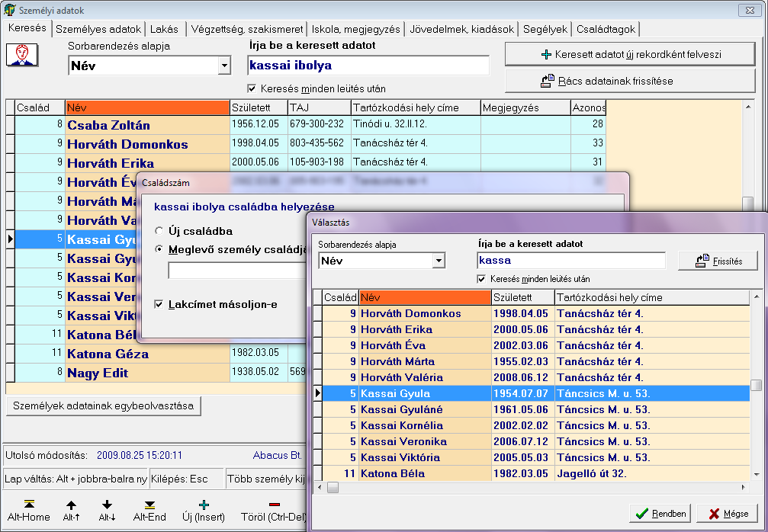Cancel with the Mégse button
768x532 pixels.
click(x=728, y=514)
